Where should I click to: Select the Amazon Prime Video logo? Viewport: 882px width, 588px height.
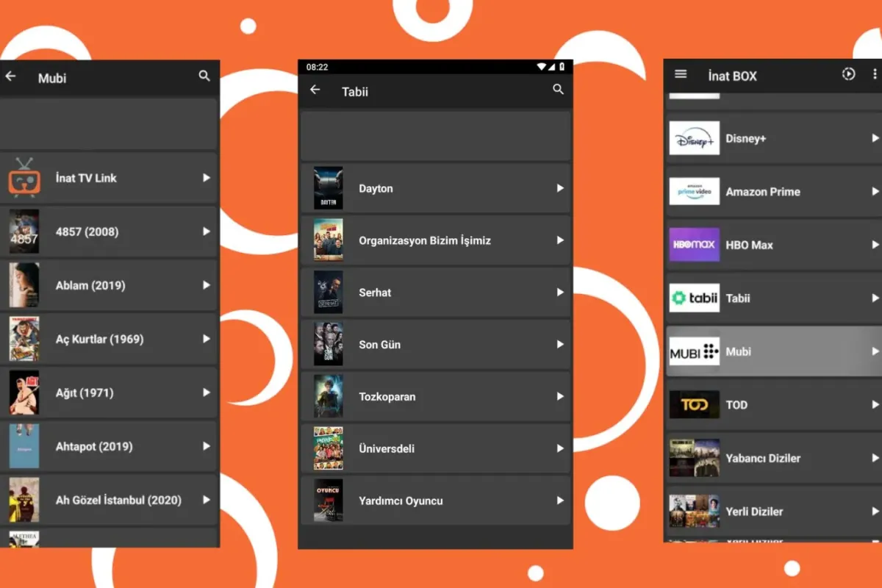click(x=694, y=191)
